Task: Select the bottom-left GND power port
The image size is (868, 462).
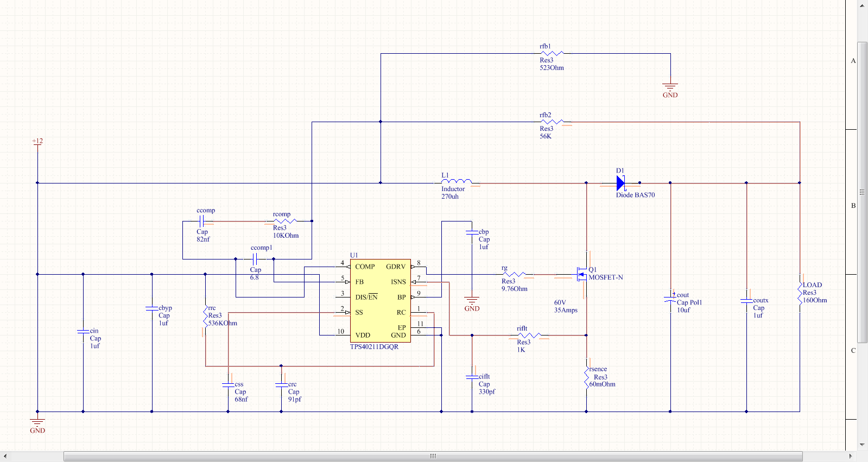Action: click(x=37, y=426)
